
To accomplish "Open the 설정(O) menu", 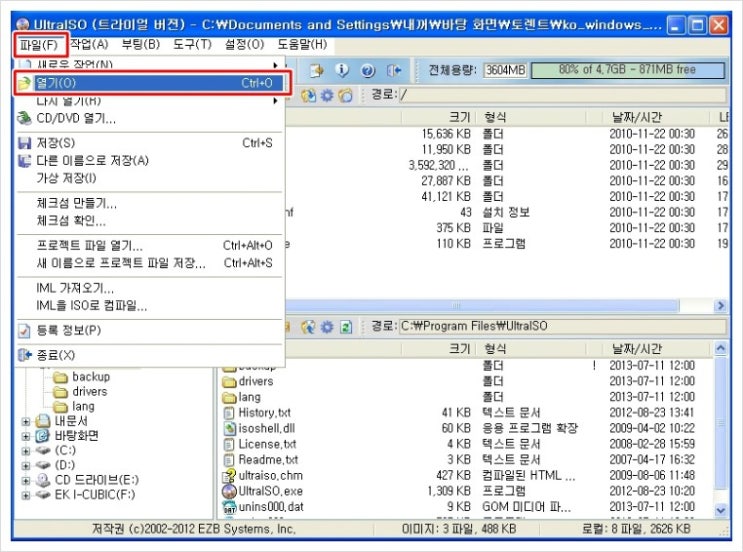I will click(244, 45).
